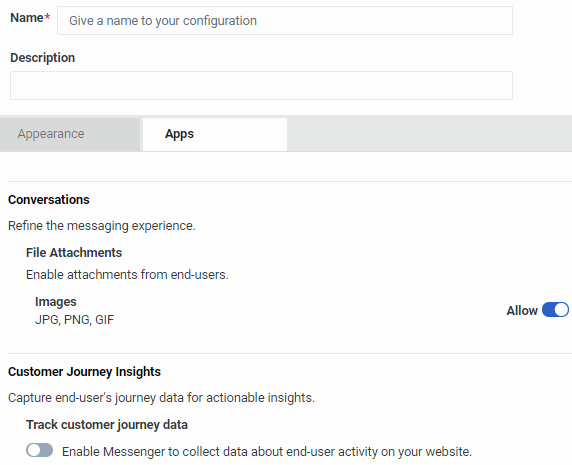
Task: Click the Refine the messaging experience text
Action: tap(102, 226)
